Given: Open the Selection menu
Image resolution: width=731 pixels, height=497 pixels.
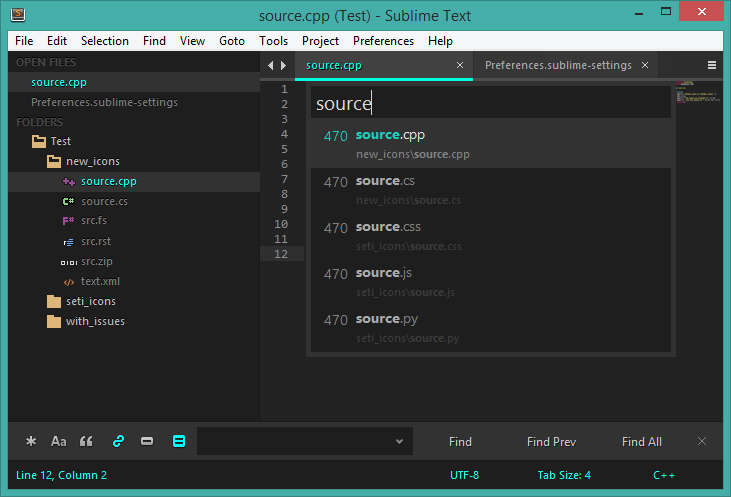Looking at the screenshot, I should click(x=105, y=41).
